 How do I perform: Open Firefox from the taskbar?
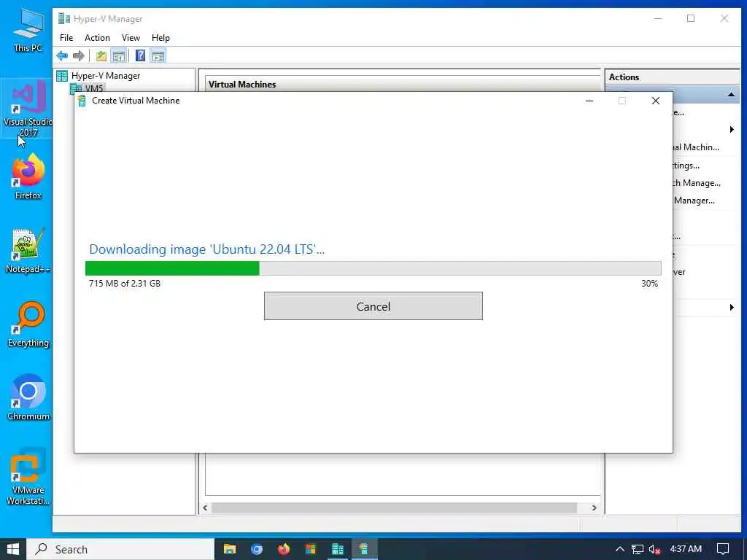pos(284,549)
